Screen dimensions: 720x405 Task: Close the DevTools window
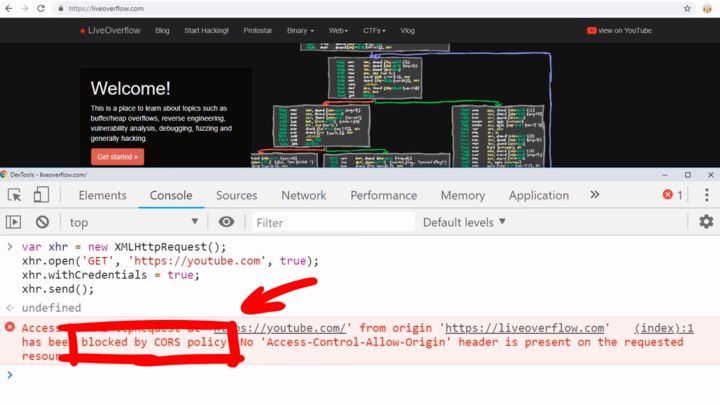click(710, 175)
